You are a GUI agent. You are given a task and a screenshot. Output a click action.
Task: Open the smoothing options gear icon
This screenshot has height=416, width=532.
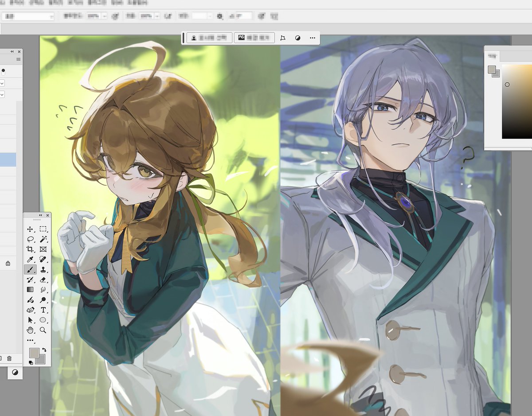220,16
